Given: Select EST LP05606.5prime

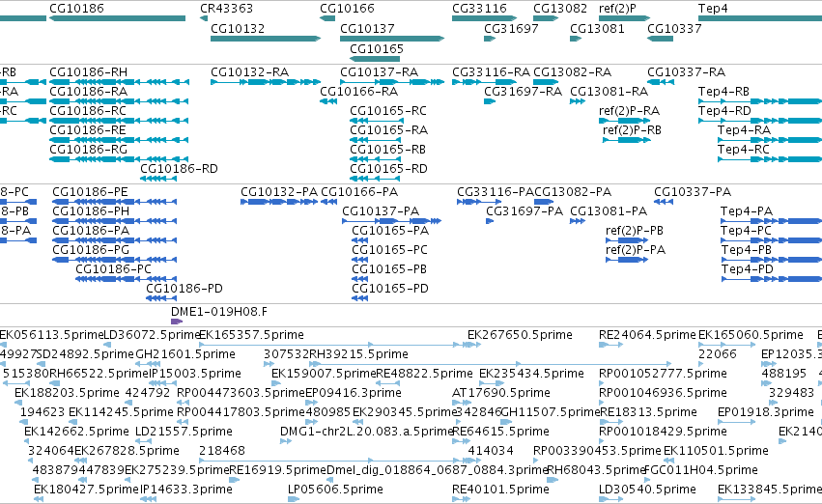Looking at the screenshot, I should point(293,499).
